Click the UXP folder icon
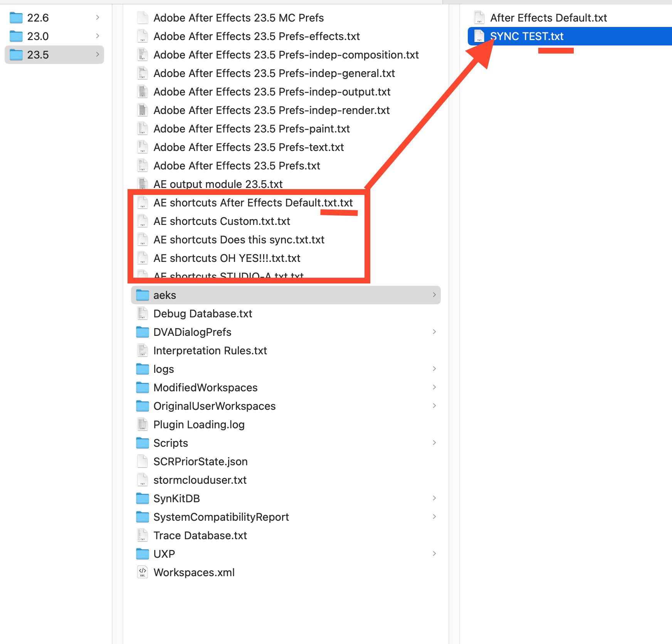 click(143, 554)
